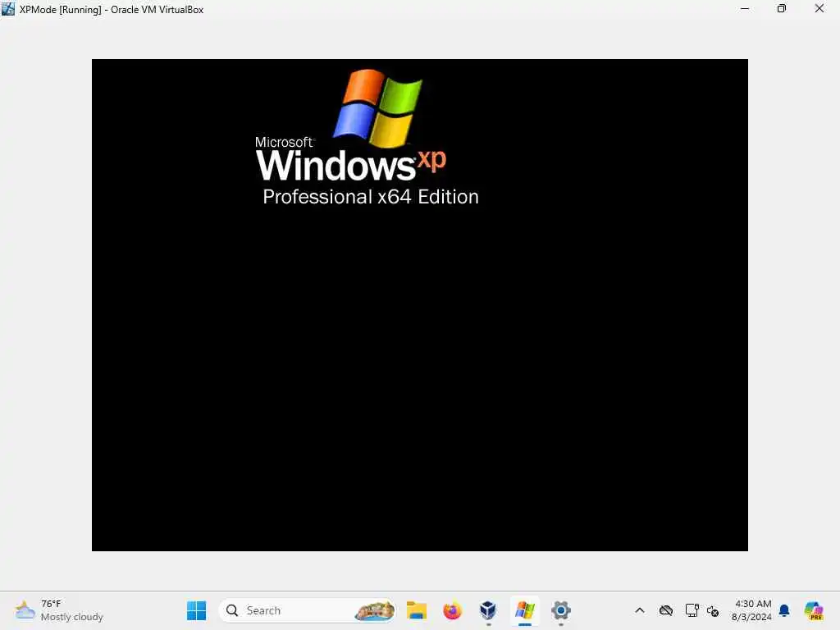Click the VirtualBox icon in the title bar
The height and width of the screenshot is (630, 840).
8,9
